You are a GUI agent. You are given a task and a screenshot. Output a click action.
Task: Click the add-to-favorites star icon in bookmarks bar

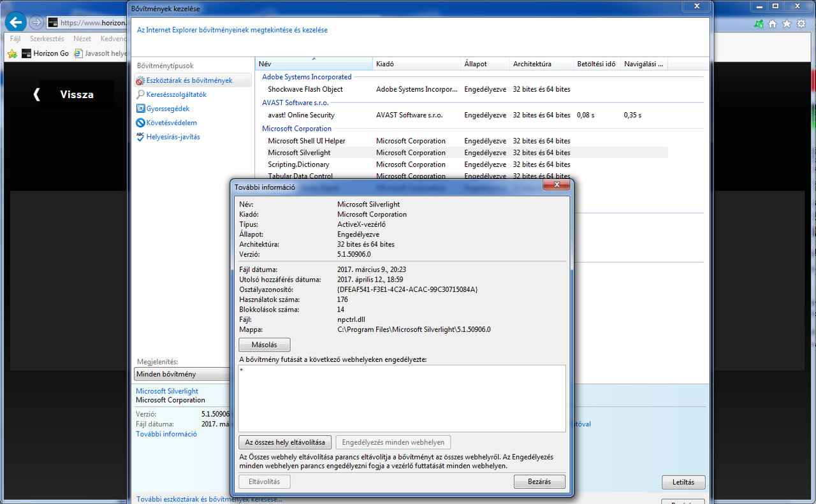click(12, 54)
